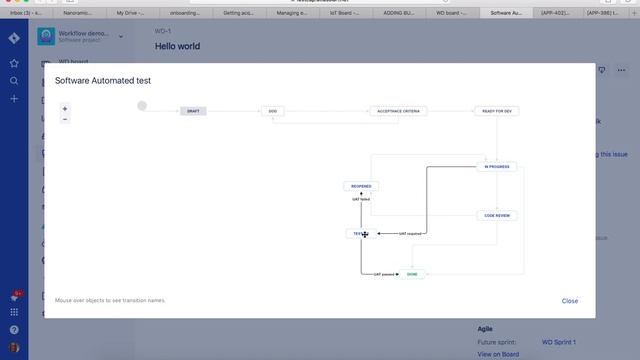Click the workflow start circle node
Viewport: 640px width, 360px height.
[142, 106]
